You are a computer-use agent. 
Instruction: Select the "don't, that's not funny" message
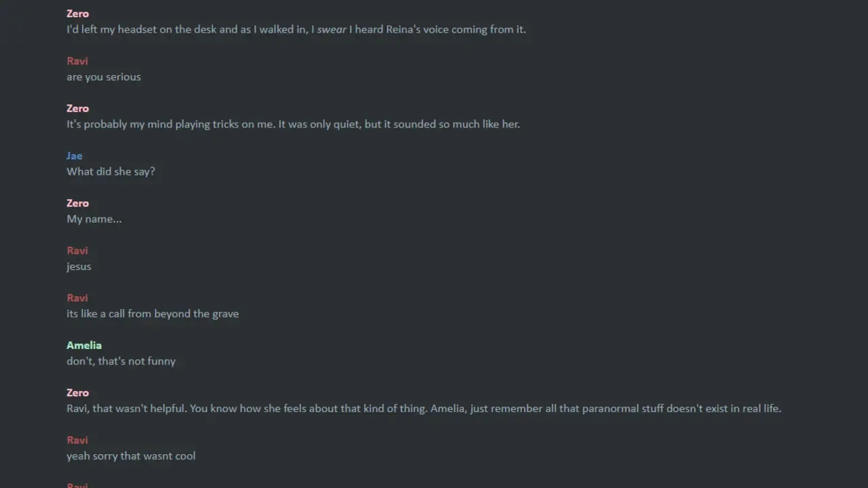(121, 362)
